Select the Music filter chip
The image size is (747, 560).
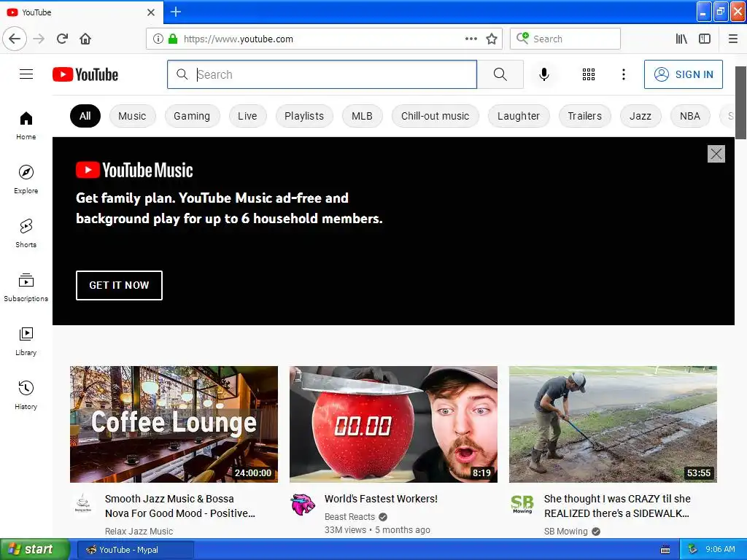pos(133,116)
